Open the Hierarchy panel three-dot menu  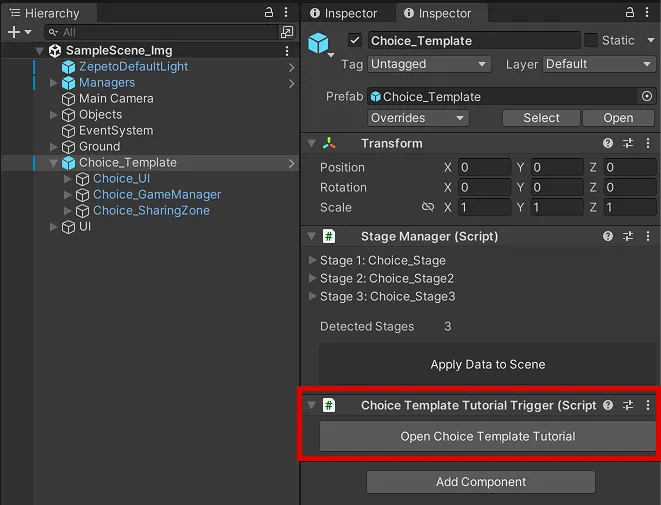[x=286, y=12]
